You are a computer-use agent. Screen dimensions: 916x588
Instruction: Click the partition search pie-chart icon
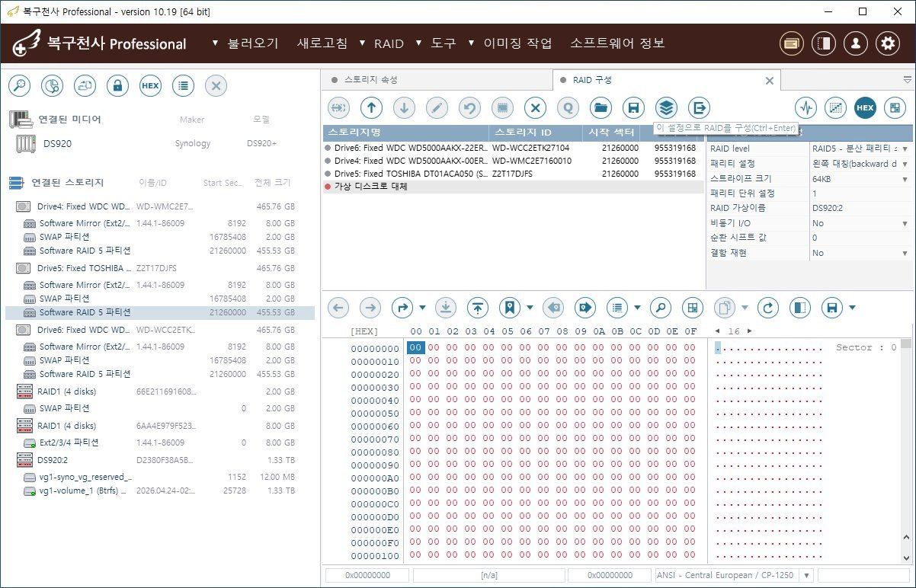(52, 86)
